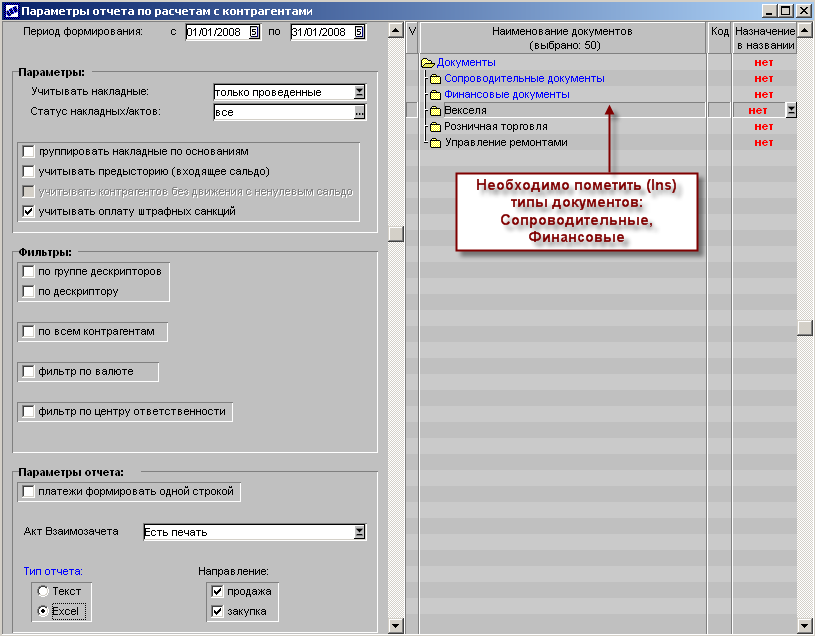815x636 pixels.
Task: Click document list scrollbar up arrow
Action: (x=805, y=30)
